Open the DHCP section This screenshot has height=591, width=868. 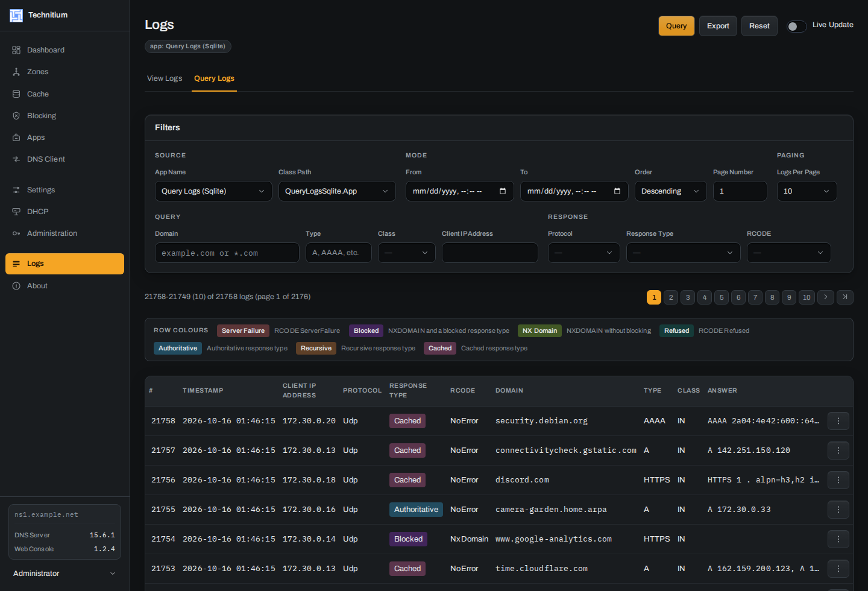[x=64, y=212]
